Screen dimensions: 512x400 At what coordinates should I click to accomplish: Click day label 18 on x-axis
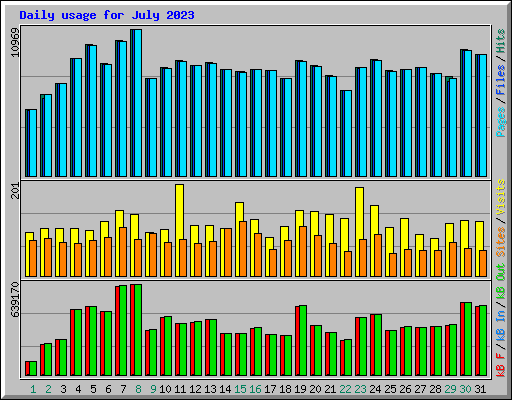click(x=285, y=389)
